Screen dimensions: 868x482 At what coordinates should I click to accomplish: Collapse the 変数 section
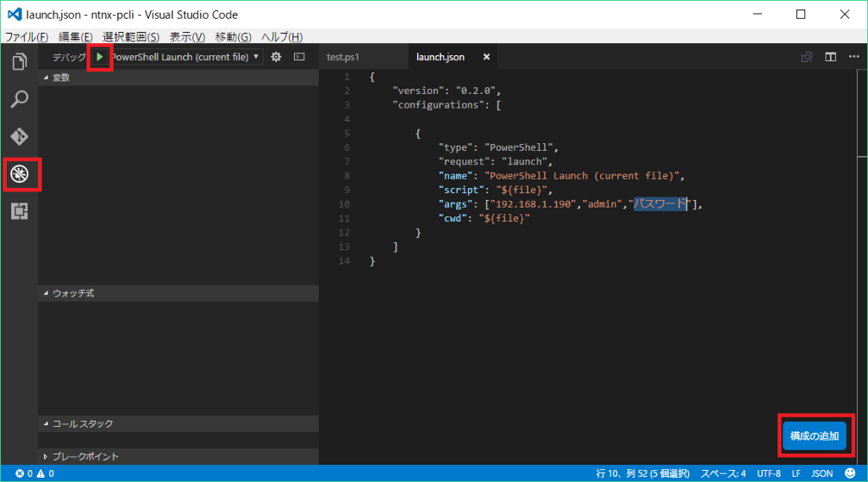(x=178, y=77)
